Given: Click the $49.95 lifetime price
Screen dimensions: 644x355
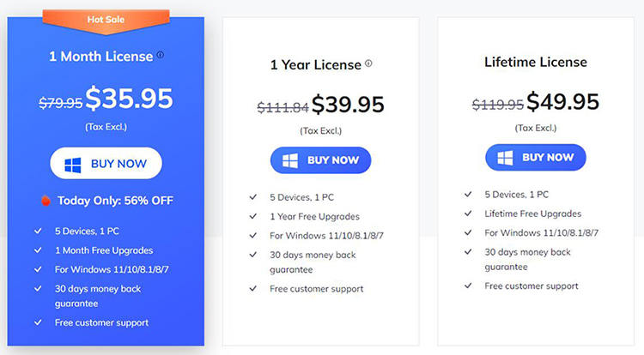Looking at the screenshot, I should (562, 102).
